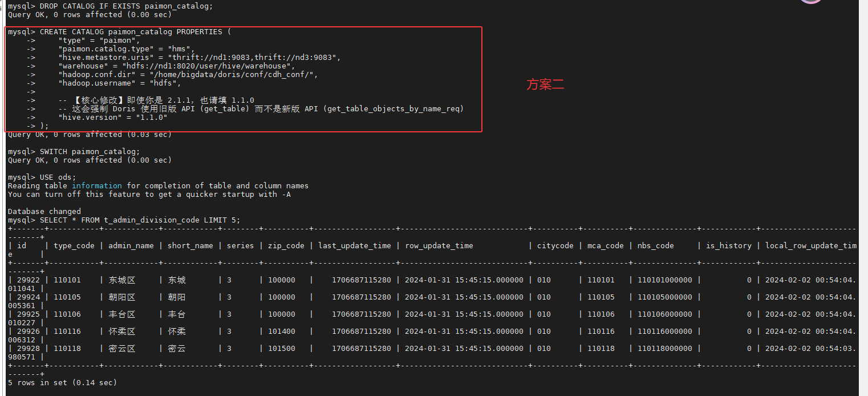Click admin_name cell '怀柔区'
Image resolution: width=868 pixels, height=396 pixels.
[x=122, y=332]
